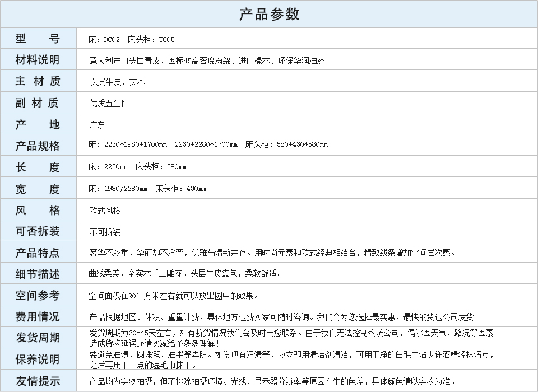538x392 pixels.
Task: Select the 型号 row label
Action: click(38, 39)
